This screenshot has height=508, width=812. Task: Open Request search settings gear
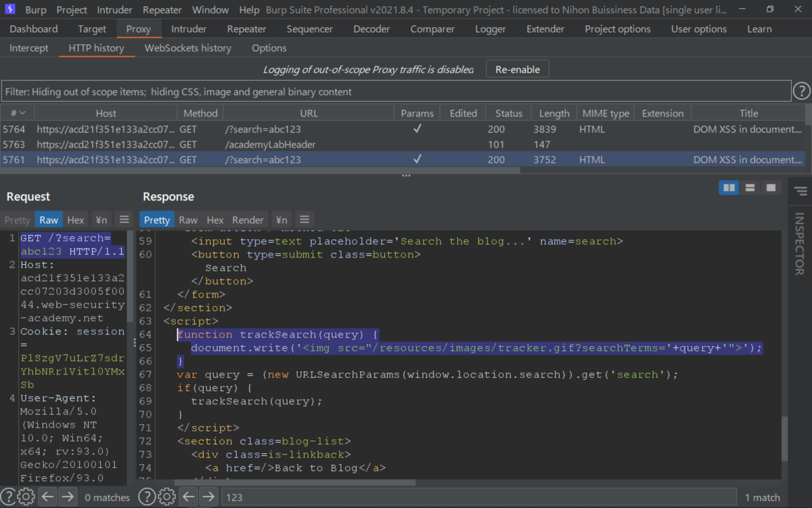pos(26,496)
